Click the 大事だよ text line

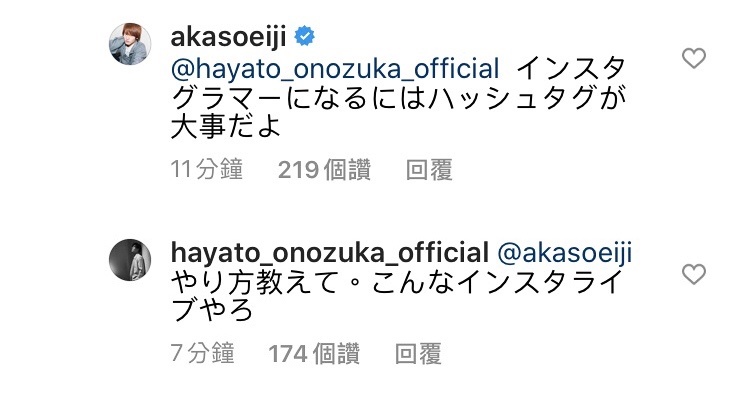pyautogui.click(x=226, y=128)
